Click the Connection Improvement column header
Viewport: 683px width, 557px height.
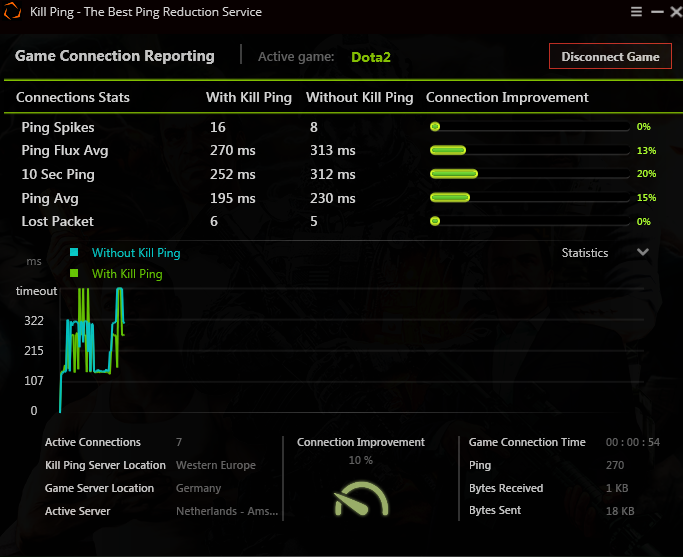pyautogui.click(x=507, y=97)
